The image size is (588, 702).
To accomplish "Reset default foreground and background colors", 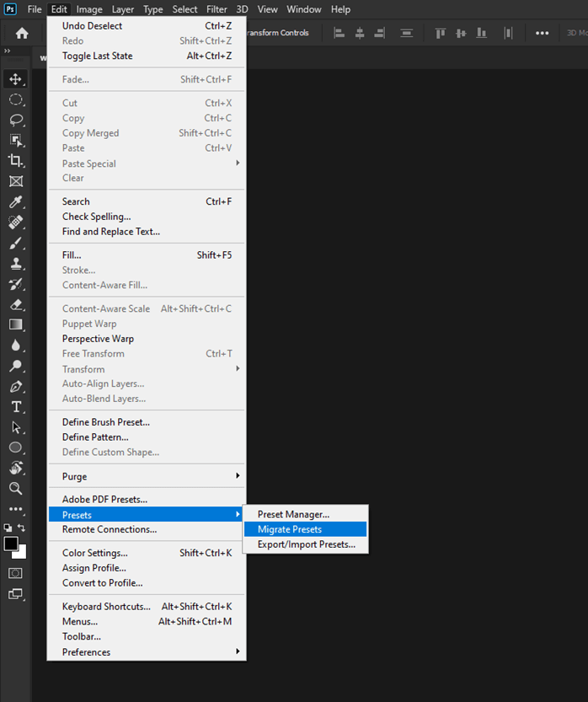I will [8, 528].
